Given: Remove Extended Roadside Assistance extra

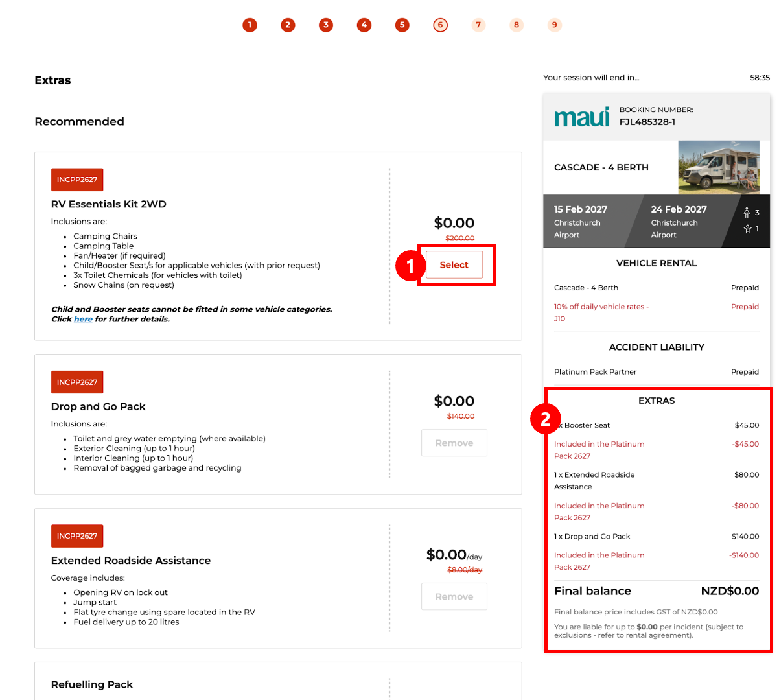Looking at the screenshot, I should click(454, 597).
